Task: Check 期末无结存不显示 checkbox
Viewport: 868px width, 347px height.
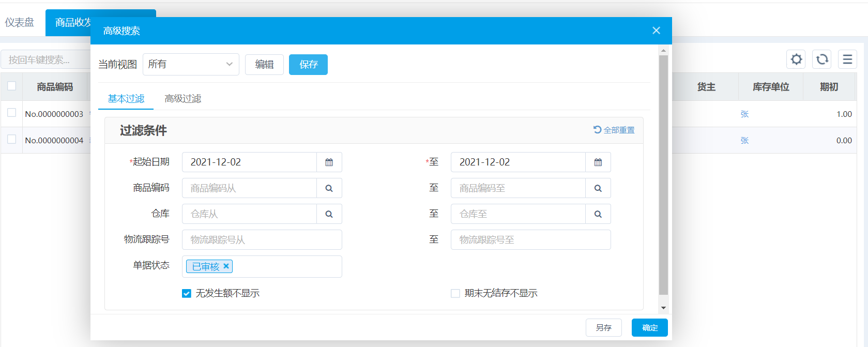Action: tap(455, 293)
